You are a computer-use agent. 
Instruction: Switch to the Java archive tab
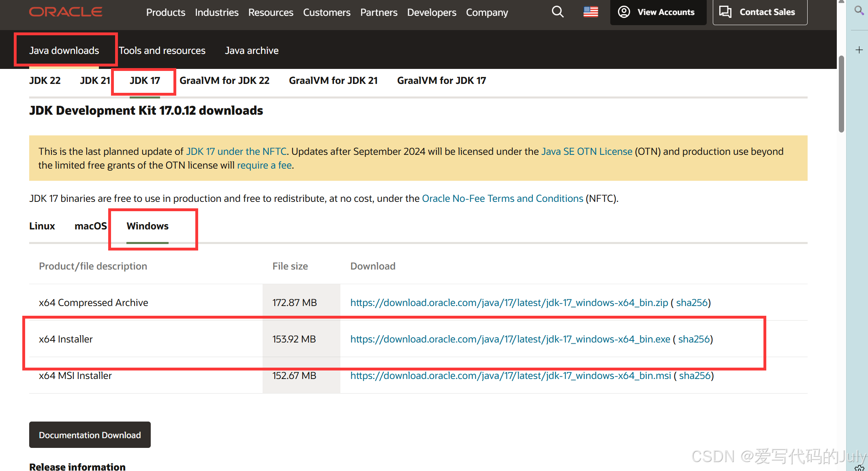[x=252, y=51]
